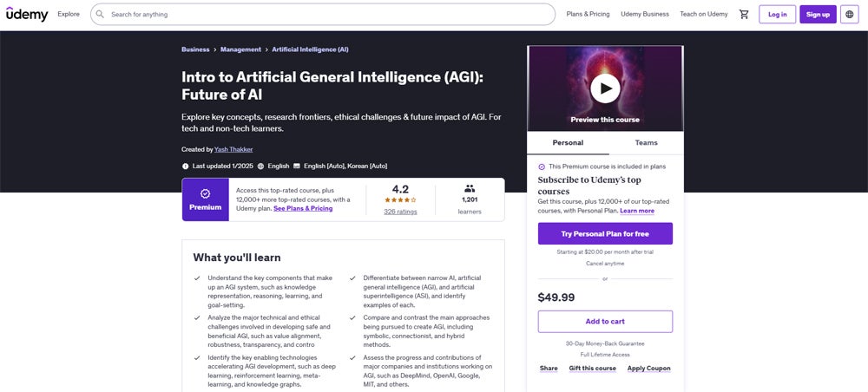Screen dimensions: 868x392
Task: Click the $49.99 price text
Action: [556, 297]
